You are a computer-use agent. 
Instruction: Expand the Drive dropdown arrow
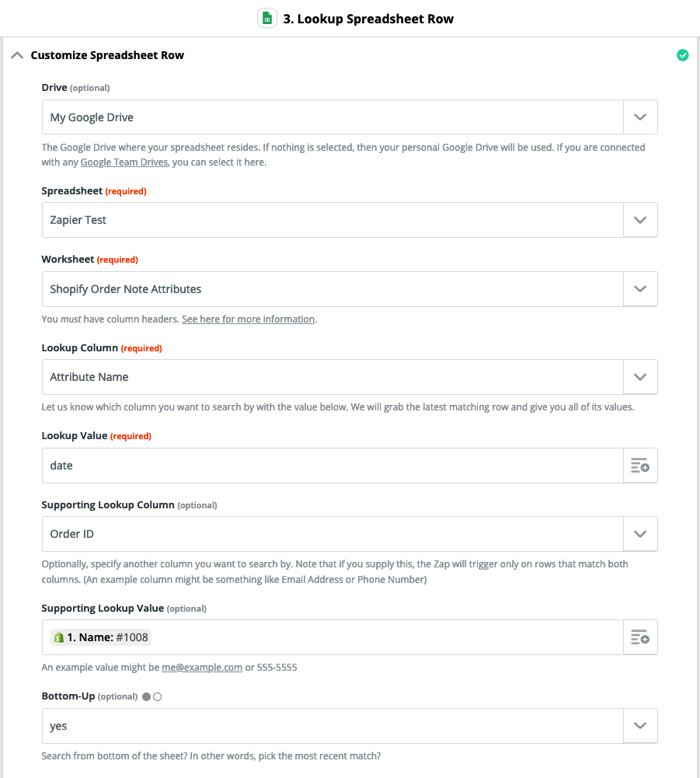[640, 117]
